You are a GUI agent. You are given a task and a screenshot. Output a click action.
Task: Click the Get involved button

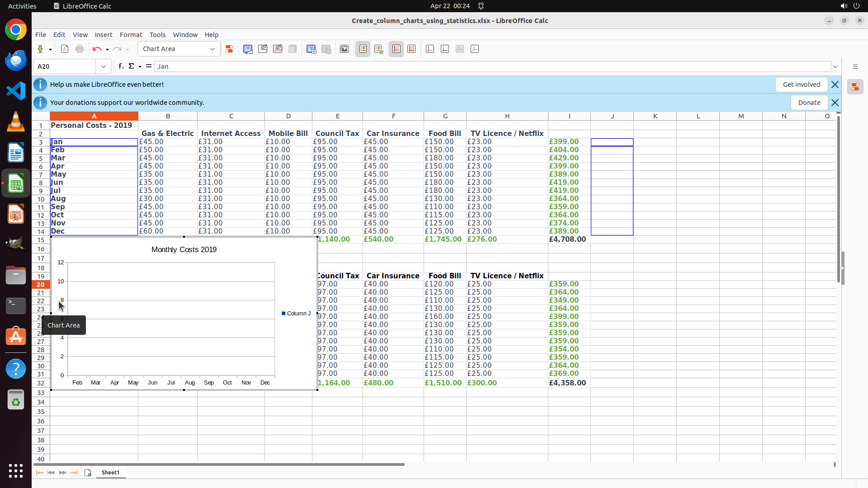801,84
